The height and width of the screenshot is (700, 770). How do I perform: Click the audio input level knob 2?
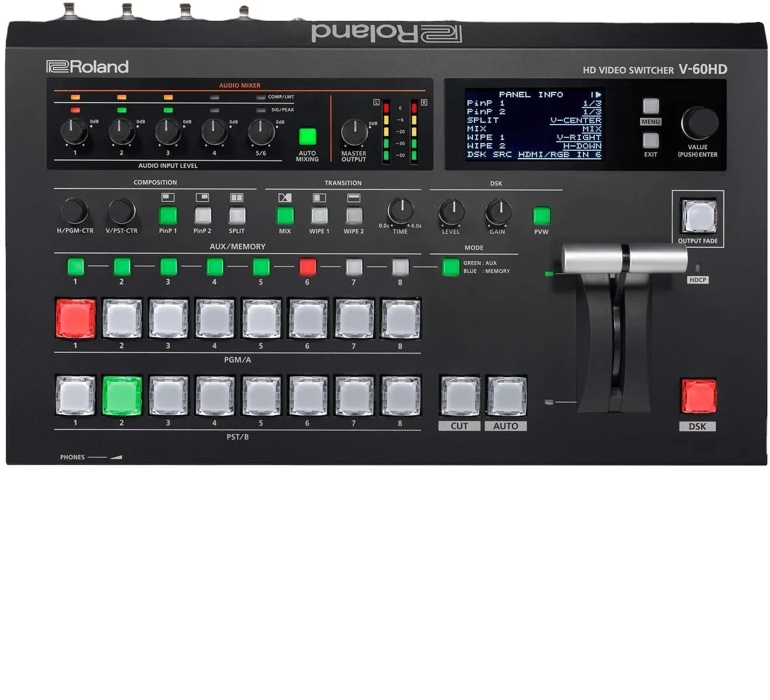coord(122,131)
